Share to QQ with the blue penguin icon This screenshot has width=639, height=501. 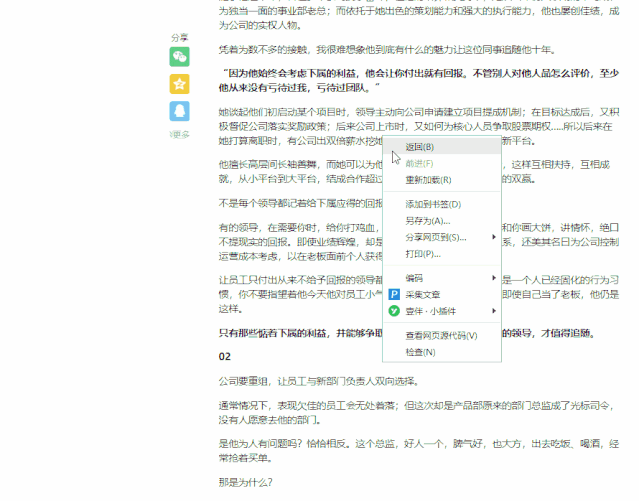point(179,111)
